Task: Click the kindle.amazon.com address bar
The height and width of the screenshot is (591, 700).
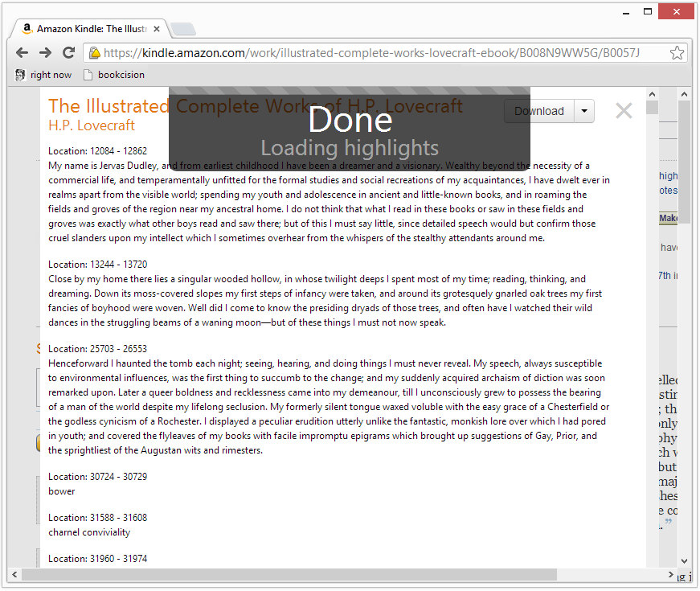Action: 385,53
